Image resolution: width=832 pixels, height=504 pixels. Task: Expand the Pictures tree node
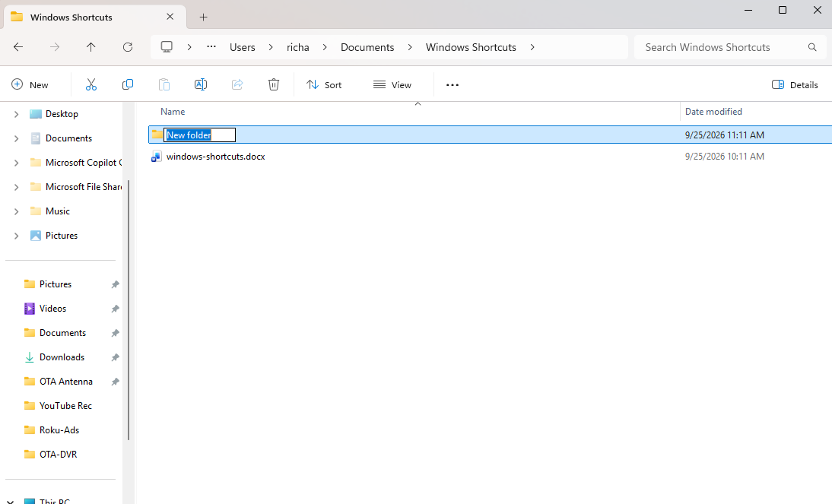pos(17,236)
